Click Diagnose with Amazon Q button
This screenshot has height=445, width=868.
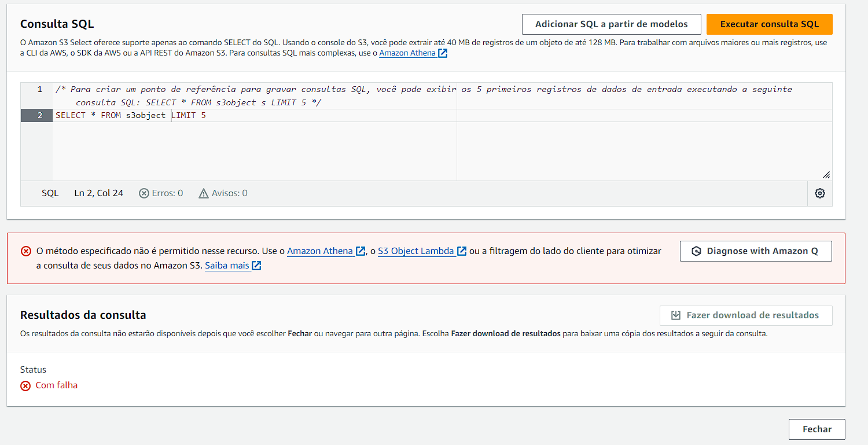pos(756,251)
